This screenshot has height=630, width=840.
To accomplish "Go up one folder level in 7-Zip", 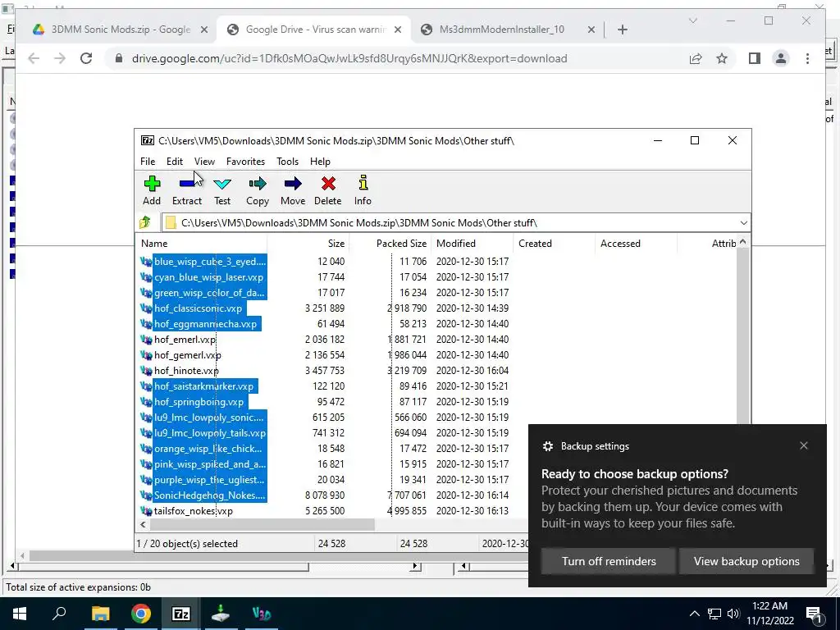I will (145, 222).
